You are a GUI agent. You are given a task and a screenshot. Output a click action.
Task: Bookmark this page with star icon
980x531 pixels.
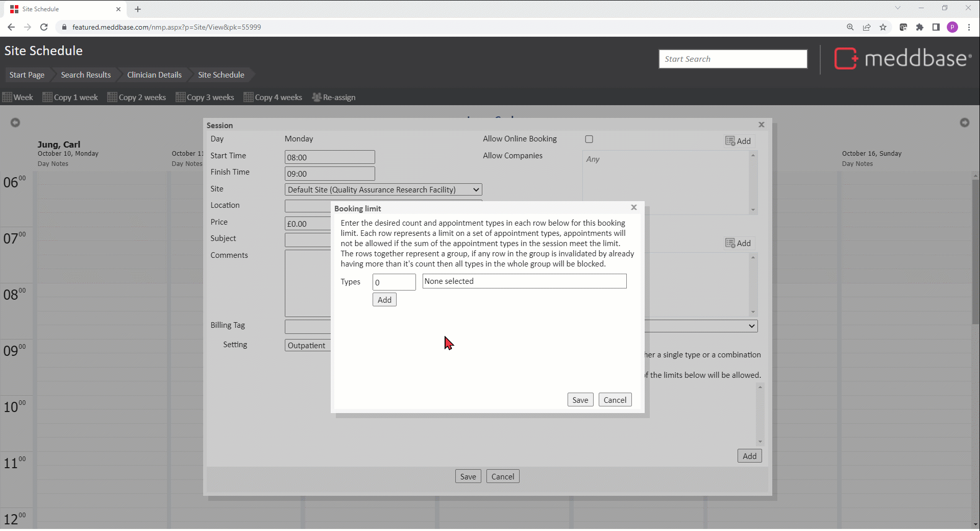(x=883, y=27)
